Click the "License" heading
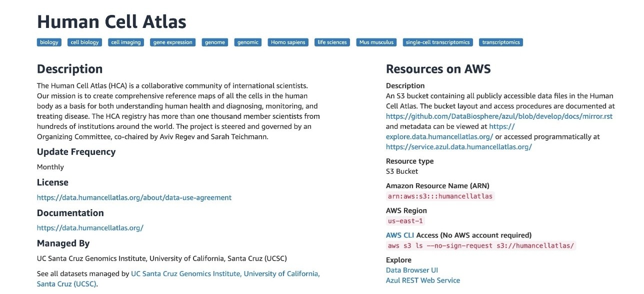This screenshot has height=294, width=644. [x=52, y=182]
